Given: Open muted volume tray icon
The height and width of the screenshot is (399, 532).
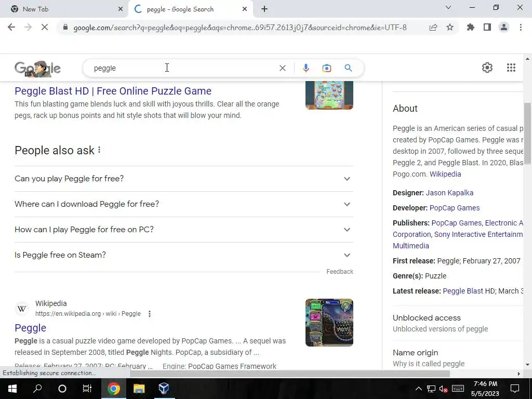Looking at the screenshot, I should [x=443, y=389].
